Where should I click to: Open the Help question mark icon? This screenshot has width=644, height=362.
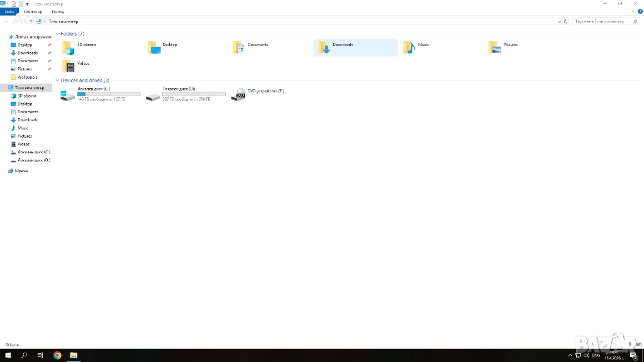tap(640, 12)
